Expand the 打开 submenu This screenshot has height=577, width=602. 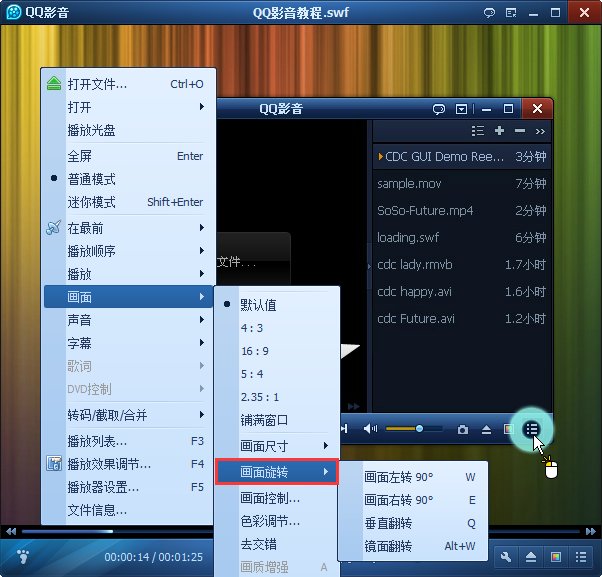[129, 107]
